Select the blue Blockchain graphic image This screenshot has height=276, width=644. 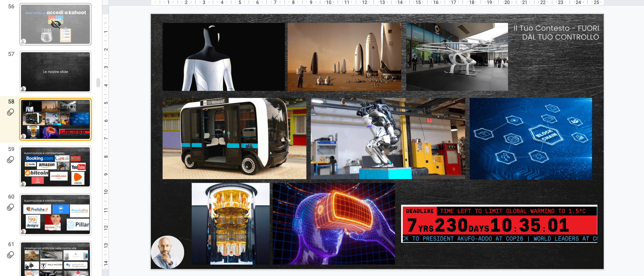(531, 139)
